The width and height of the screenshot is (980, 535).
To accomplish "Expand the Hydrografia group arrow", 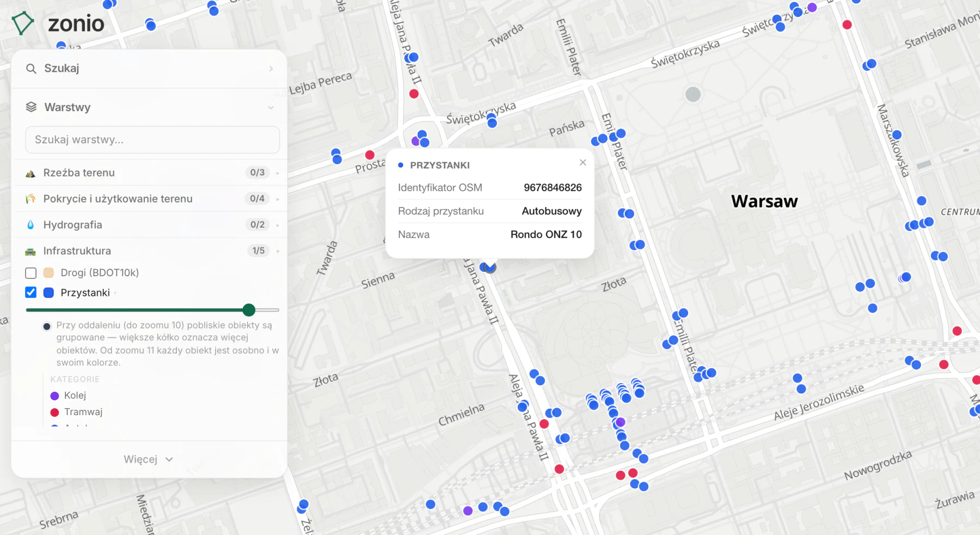I will 278,225.
